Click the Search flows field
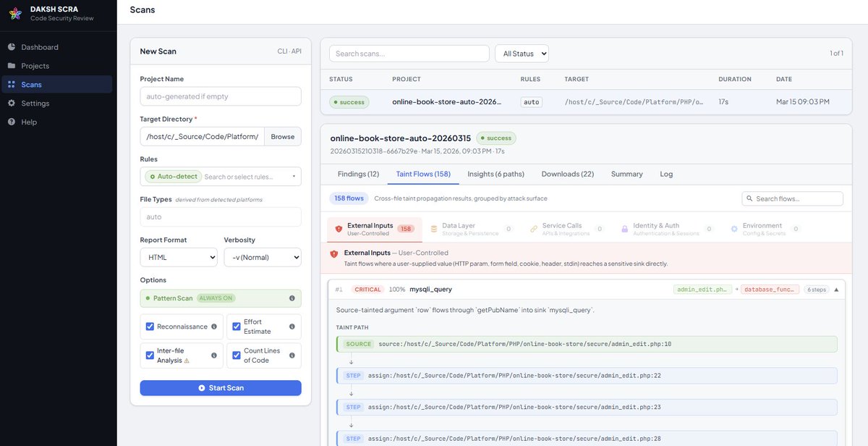868x446 pixels. [x=793, y=198]
